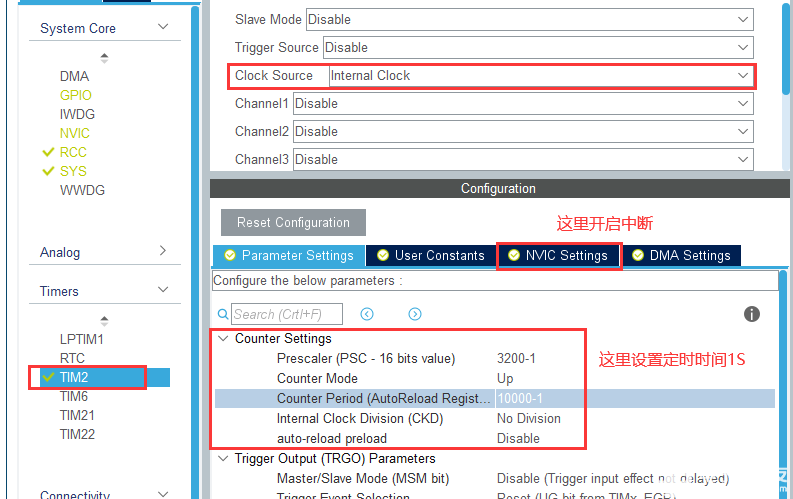The image size is (793, 499).
Task: Click the Reset Configuration button
Action: [x=293, y=222]
